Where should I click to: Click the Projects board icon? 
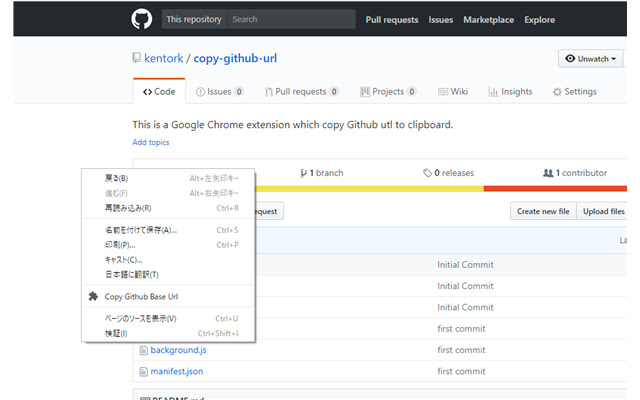(364, 92)
